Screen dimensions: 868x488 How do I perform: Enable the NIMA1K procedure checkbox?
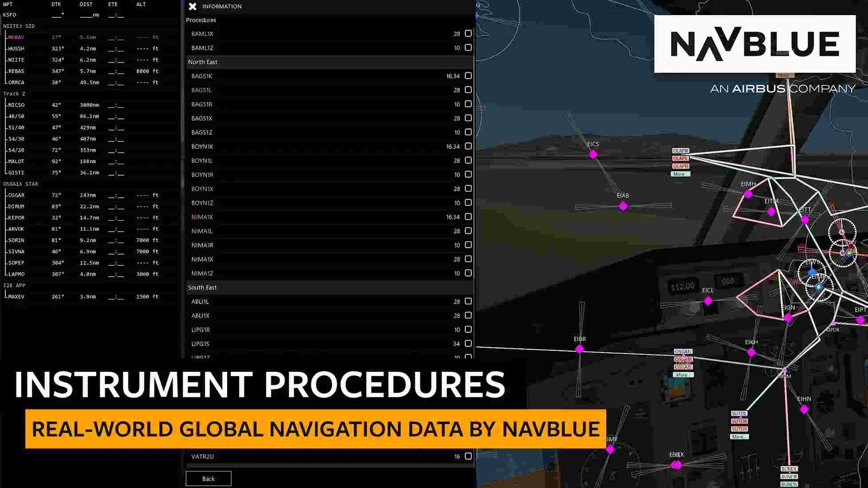point(468,216)
